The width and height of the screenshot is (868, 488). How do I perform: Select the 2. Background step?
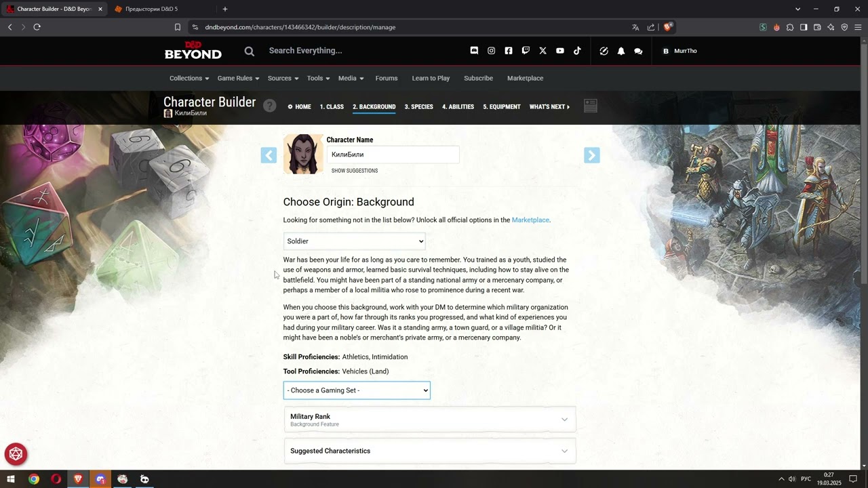374,106
